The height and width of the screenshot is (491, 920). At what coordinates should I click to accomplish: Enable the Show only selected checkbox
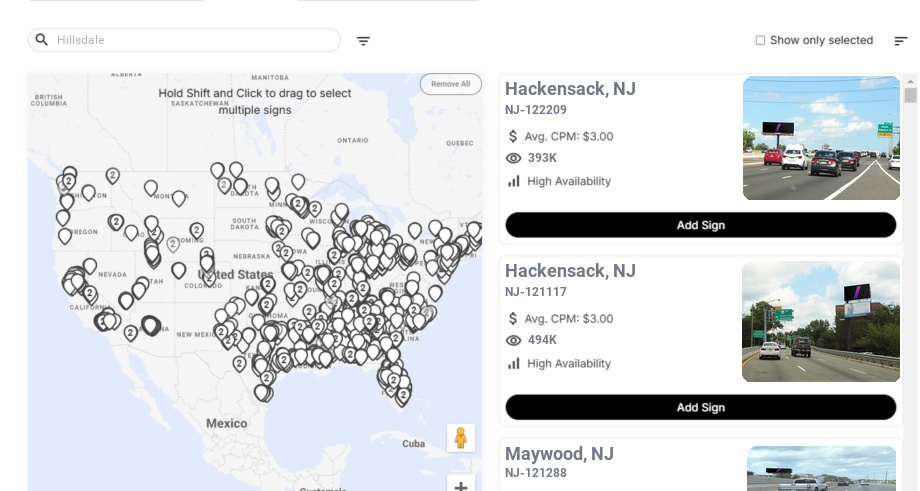pos(760,41)
